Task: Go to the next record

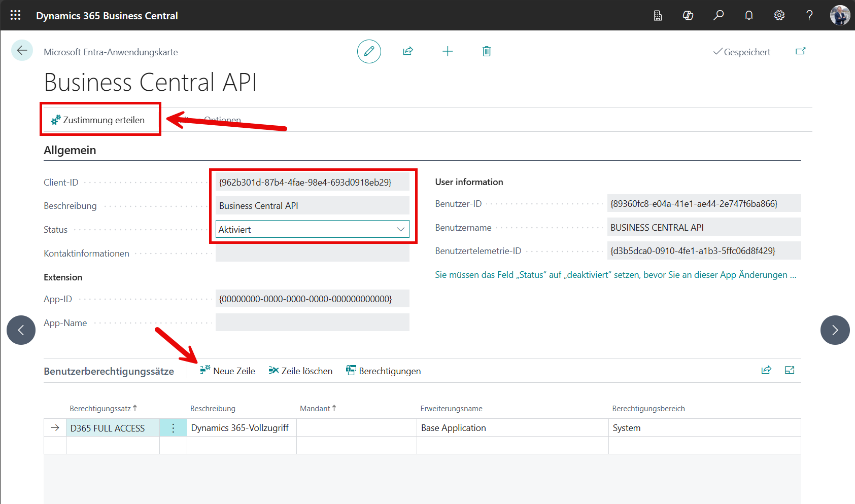Action: 835,330
